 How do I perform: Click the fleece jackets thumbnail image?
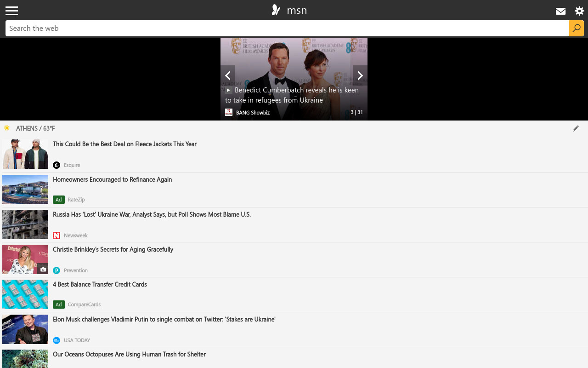25,155
